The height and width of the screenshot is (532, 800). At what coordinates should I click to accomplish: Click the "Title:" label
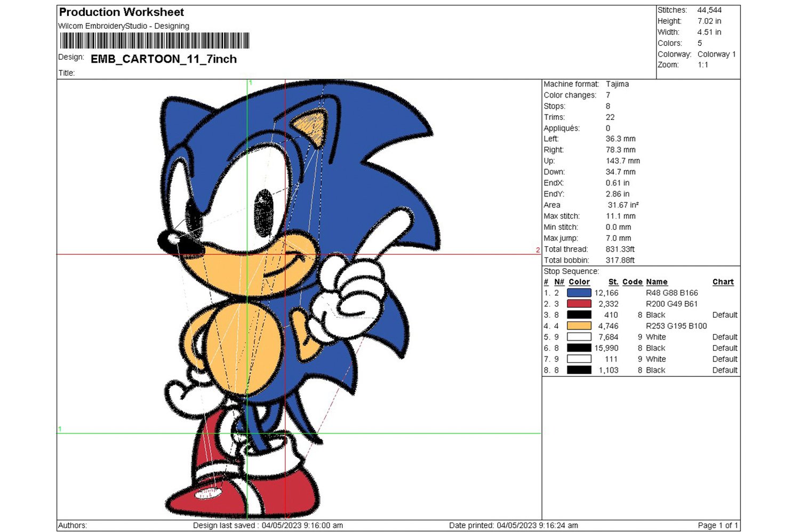[67, 73]
